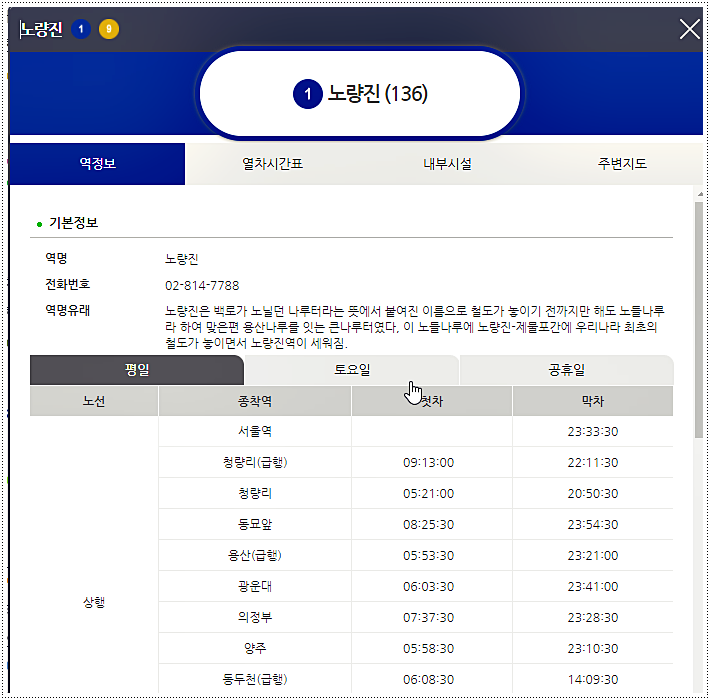The width and height of the screenshot is (710, 700).
Task: Open the 역정보 tab
Action: pos(97,164)
